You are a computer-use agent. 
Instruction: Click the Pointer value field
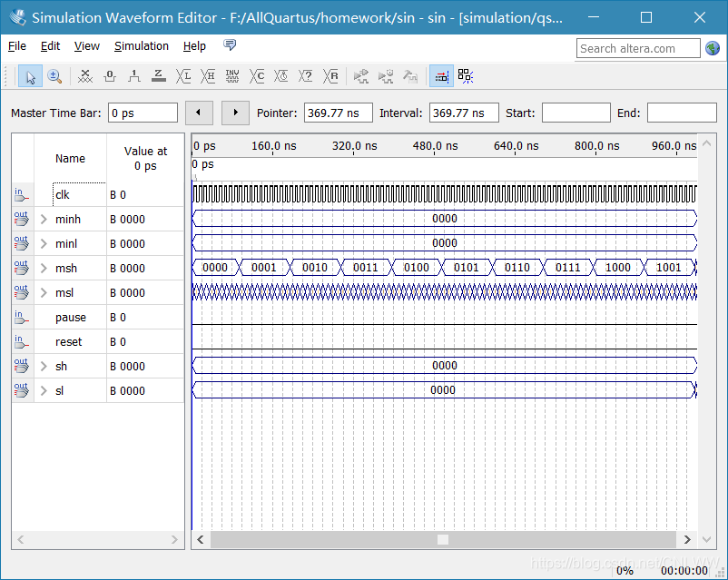pyautogui.click(x=338, y=113)
